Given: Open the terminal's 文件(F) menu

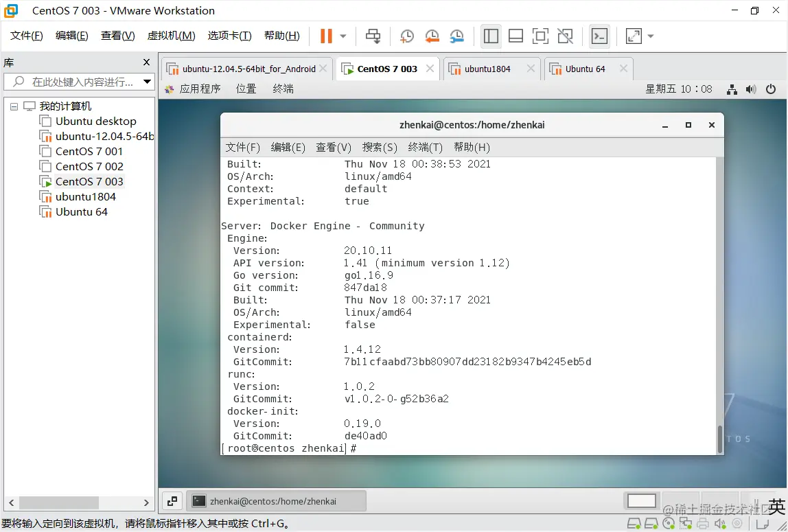Looking at the screenshot, I should [x=243, y=147].
